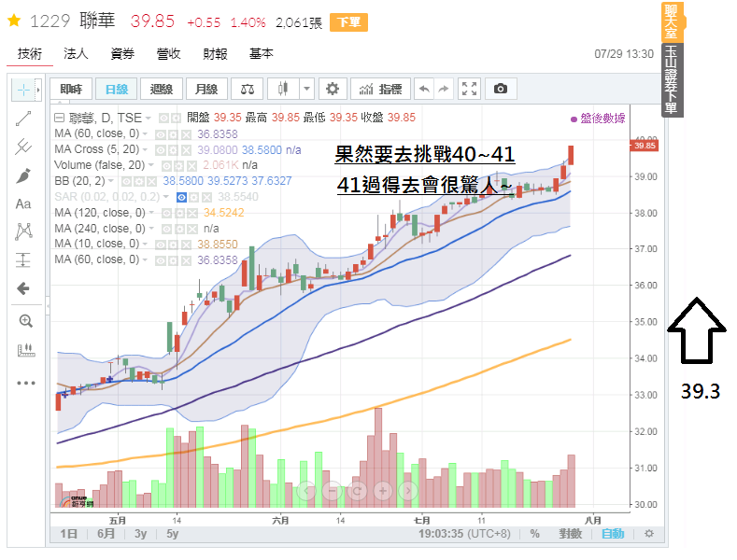Open the axis settings gear at the bottom right
This screenshot has width=737, height=560.
pos(649,534)
